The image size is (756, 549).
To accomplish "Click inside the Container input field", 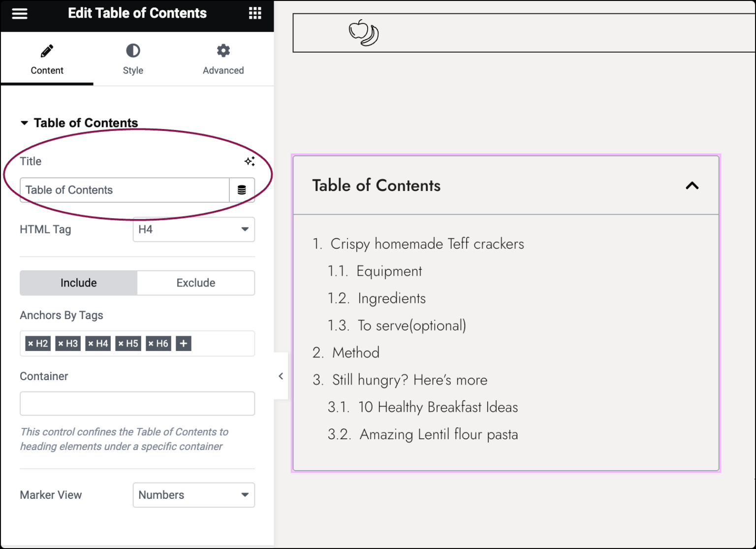I will [x=137, y=403].
